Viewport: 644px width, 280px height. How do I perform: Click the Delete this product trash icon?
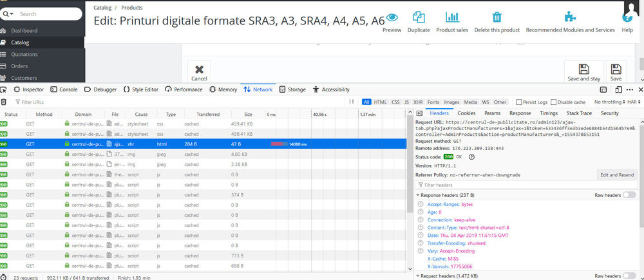[x=497, y=17]
